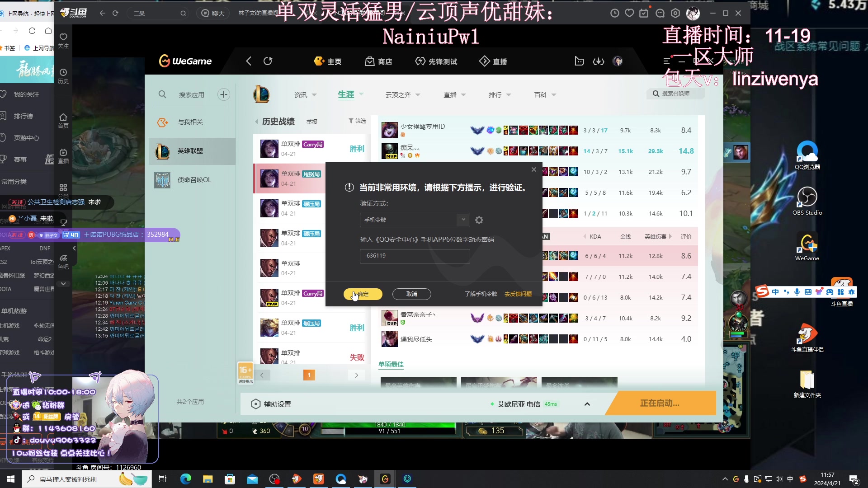Click the 辅助设置 settings icon
This screenshot has width=868, height=488.
[256, 404]
